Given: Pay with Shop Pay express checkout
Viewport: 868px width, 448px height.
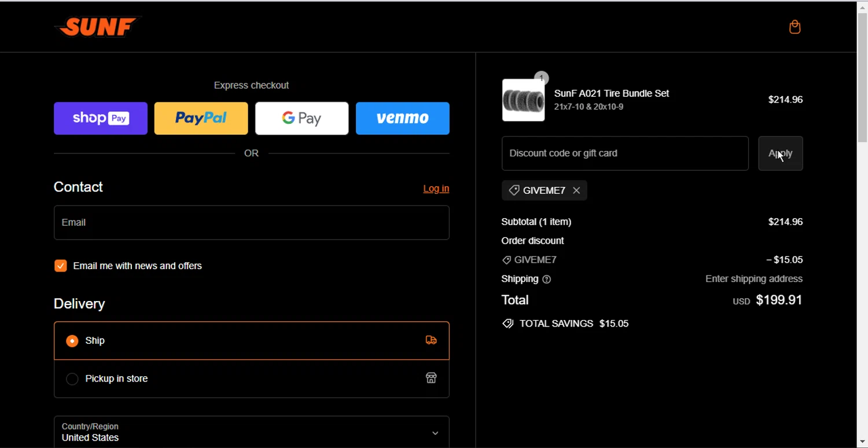Looking at the screenshot, I should point(101,118).
